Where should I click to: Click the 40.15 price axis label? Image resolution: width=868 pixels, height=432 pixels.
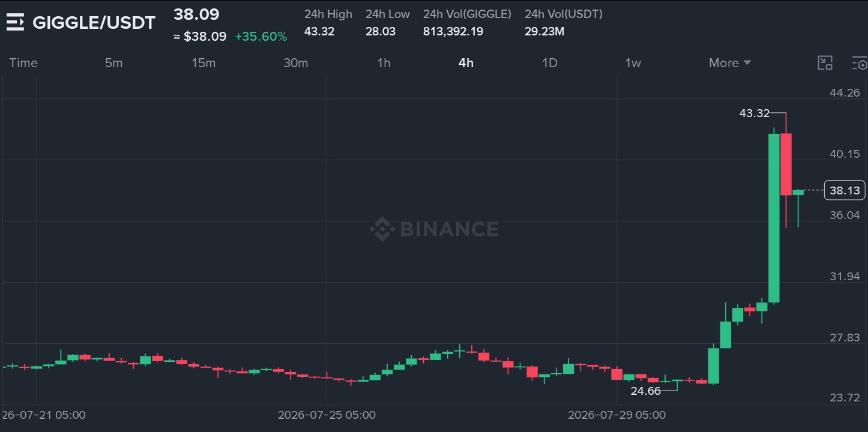[845, 154]
